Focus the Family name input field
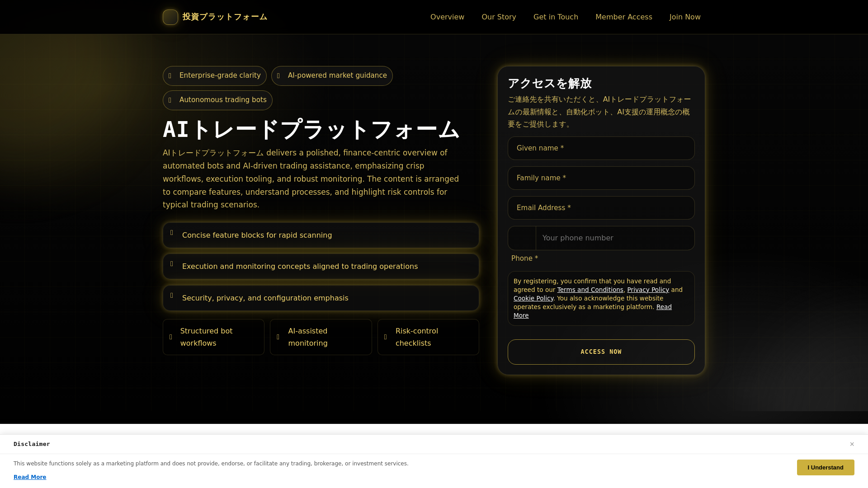This screenshot has height=488, width=868. (x=601, y=178)
